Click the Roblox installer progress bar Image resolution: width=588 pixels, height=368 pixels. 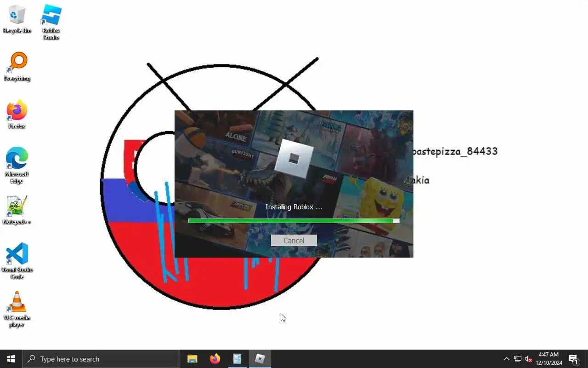[x=294, y=221]
